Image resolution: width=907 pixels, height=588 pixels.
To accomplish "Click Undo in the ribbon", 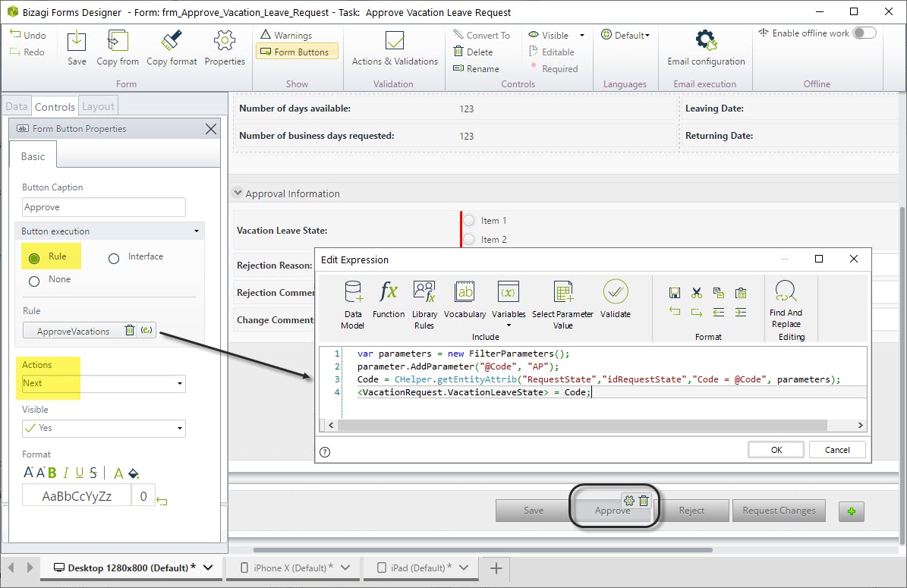I will point(28,35).
